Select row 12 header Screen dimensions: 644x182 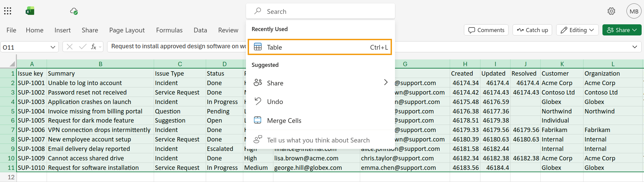point(8,177)
